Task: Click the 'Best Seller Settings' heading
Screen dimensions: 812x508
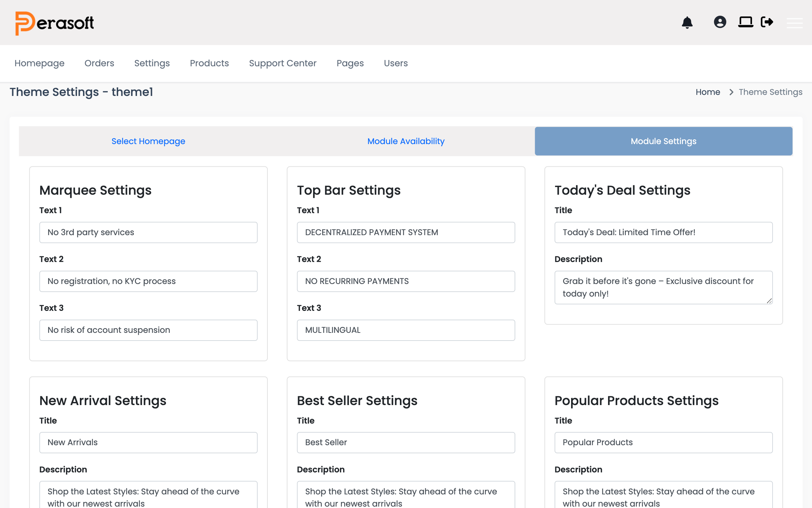Action: (x=357, y=401)
